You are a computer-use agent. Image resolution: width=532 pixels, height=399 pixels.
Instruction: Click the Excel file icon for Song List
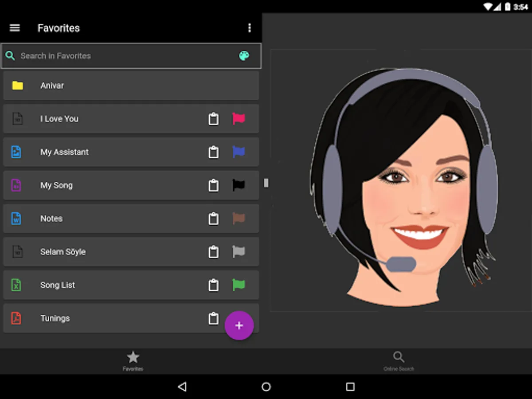[x=16, y=285]
